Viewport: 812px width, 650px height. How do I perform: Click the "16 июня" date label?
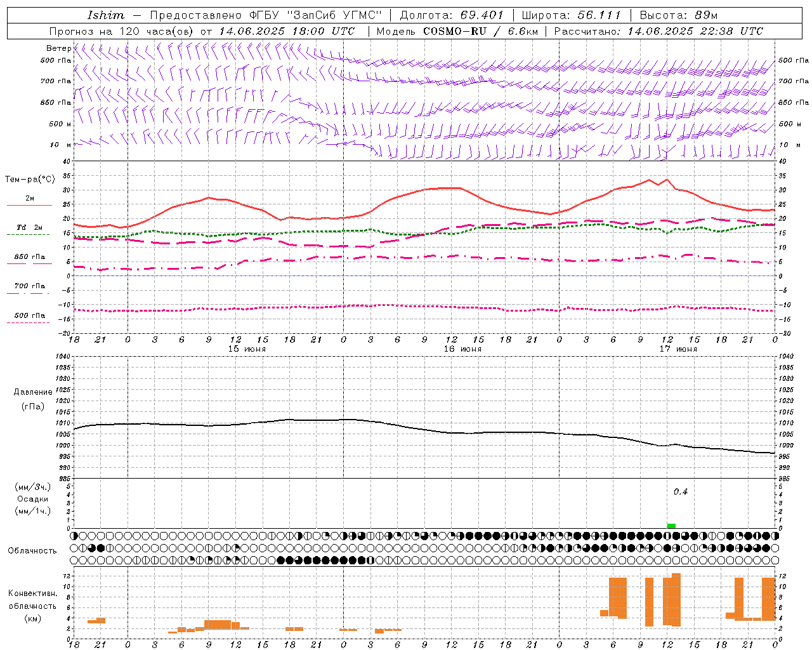462,349
